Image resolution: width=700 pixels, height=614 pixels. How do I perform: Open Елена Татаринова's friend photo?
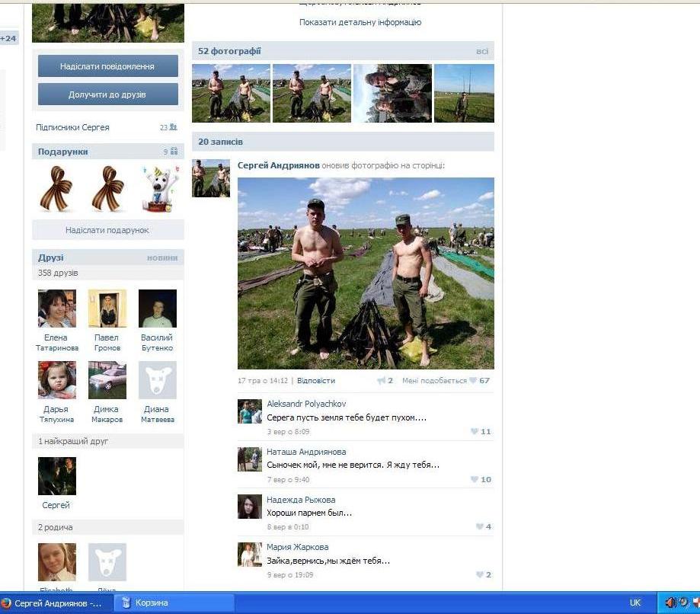(x=57, y=309)
